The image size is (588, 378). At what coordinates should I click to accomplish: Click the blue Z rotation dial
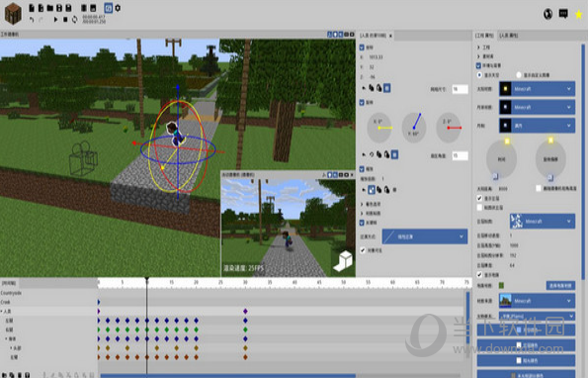(414, 128)
